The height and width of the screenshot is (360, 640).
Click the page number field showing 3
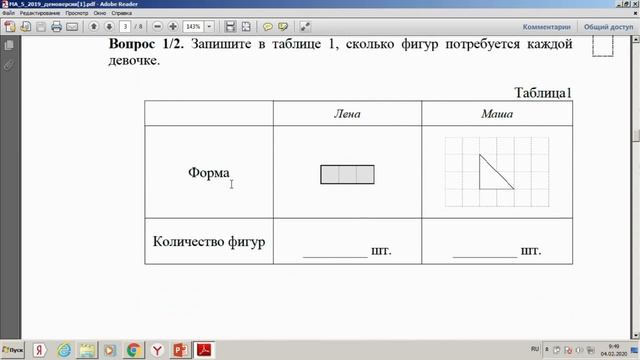click(x=125, y=27)
